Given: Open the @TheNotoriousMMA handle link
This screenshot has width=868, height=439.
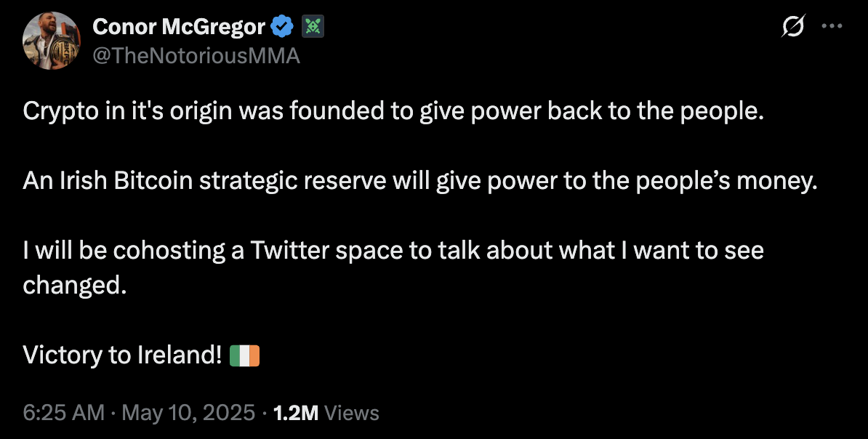Looking at the screenshot, I should pyautogui.click(x=196, y=56).
